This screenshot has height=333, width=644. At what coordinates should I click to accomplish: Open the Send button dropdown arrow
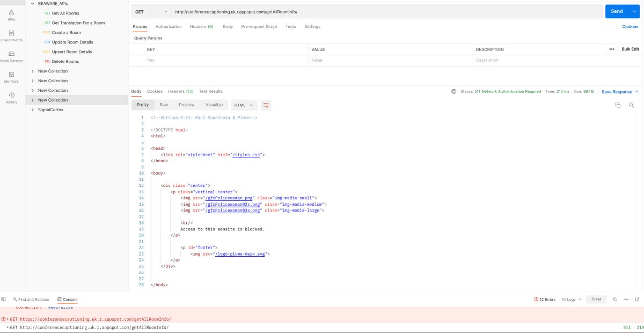point(634,11)
